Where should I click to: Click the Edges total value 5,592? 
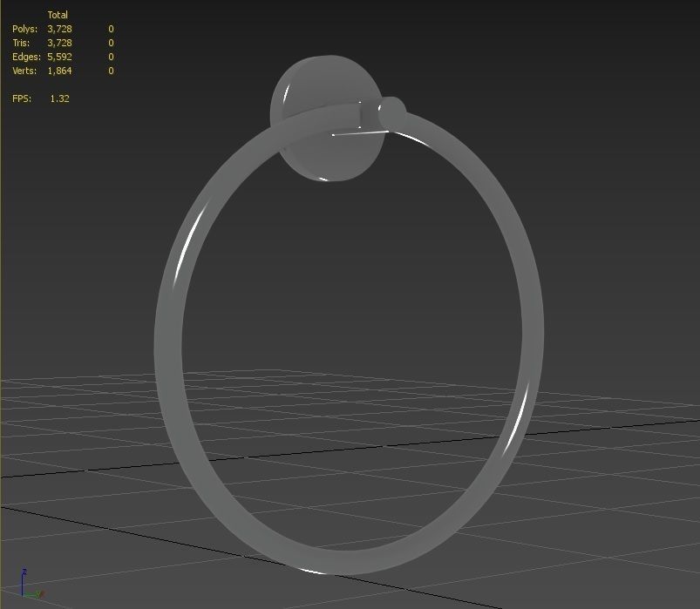click(x=60, y=57)
